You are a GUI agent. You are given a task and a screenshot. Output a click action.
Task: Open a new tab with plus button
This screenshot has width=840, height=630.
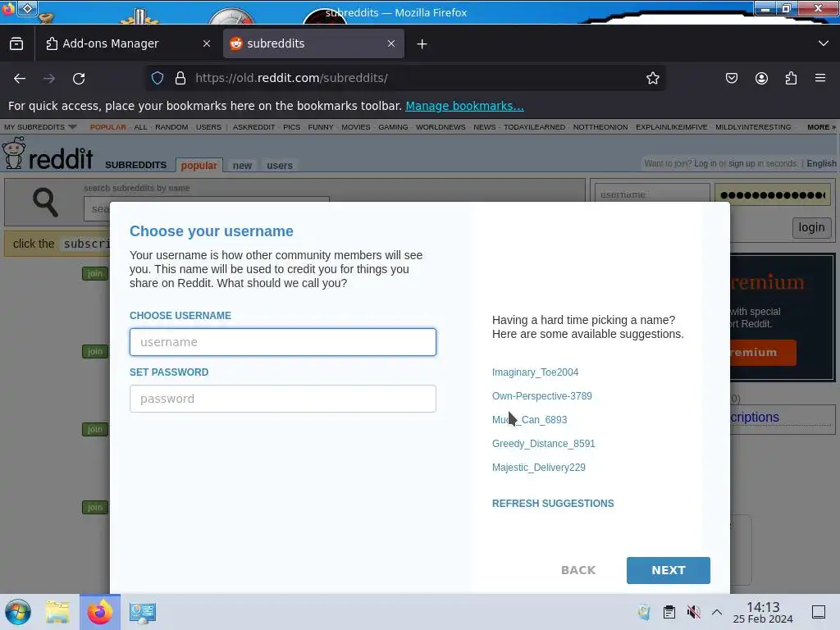point(422,44)
